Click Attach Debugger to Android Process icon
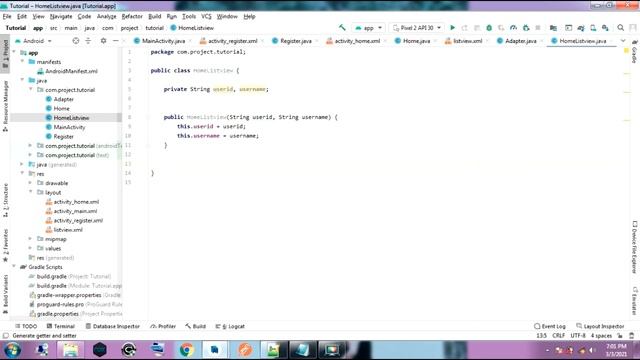Screen dimensions: 640x360 pyautogui.click(x=526, y=28)
